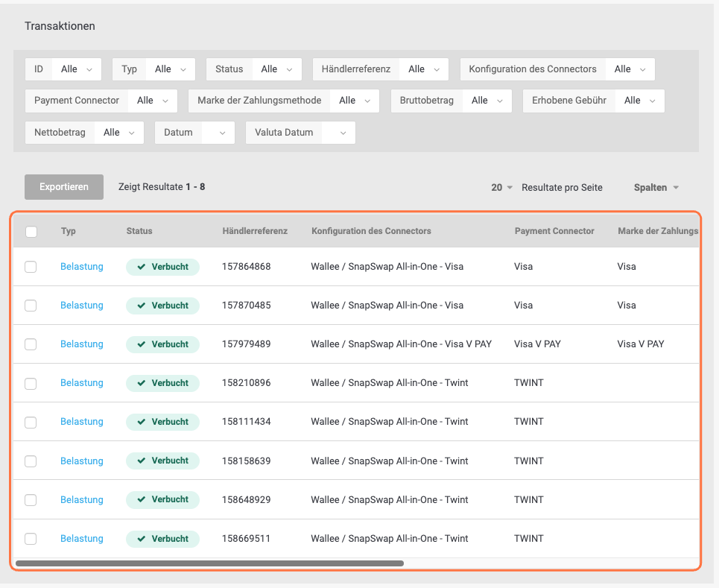Tick checkbox for row 157870485
This screenshot has width=719, height=588.
31,306
